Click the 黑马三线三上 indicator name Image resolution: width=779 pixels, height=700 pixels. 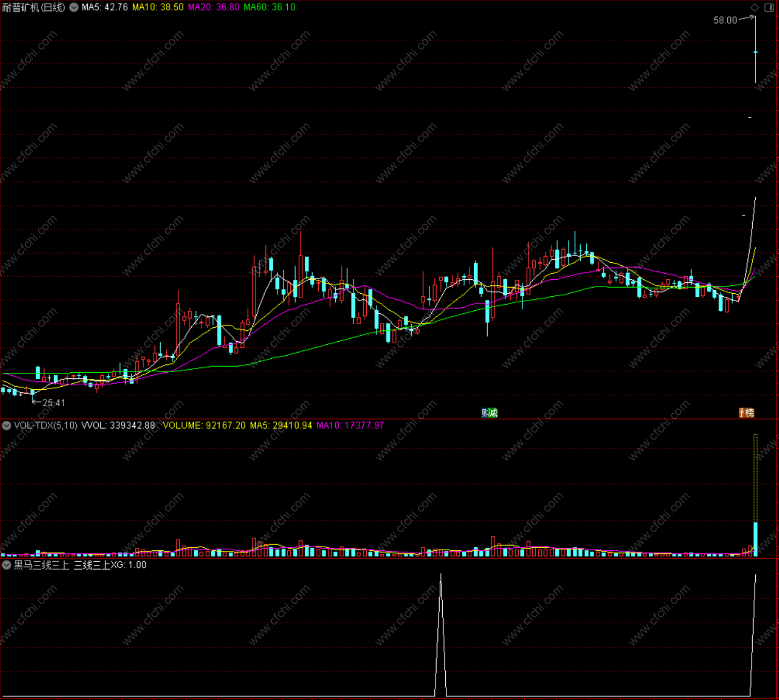tap(41, 565)
